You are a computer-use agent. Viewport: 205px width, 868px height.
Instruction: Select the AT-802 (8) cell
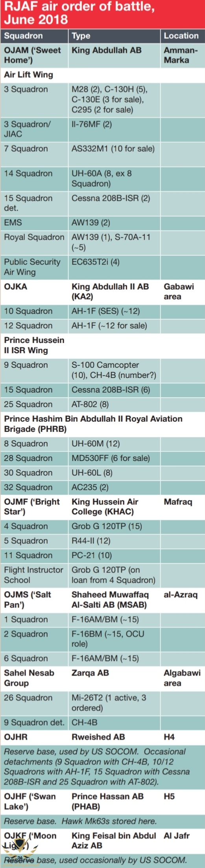click(90, 404)
